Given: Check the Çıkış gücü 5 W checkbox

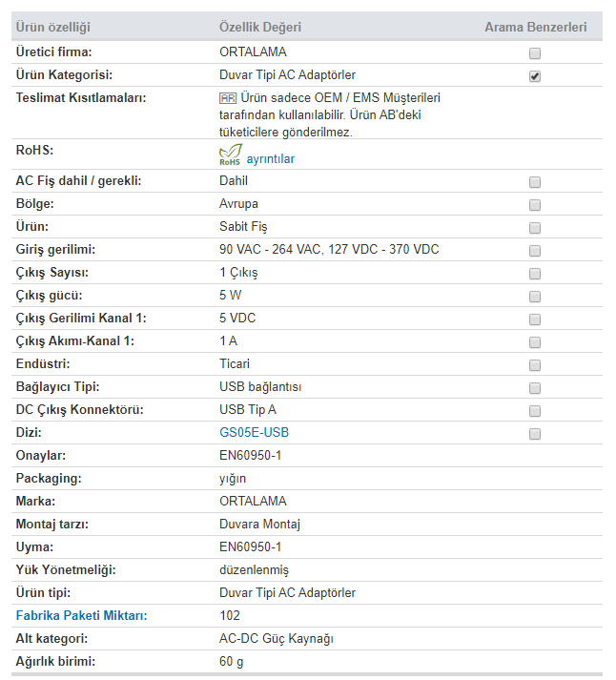Looking at the screenshot, I should (535, 297).
